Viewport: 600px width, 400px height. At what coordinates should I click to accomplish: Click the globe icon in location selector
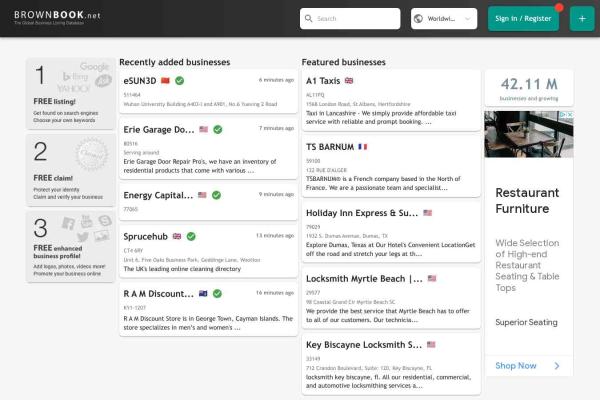point(417,19)
